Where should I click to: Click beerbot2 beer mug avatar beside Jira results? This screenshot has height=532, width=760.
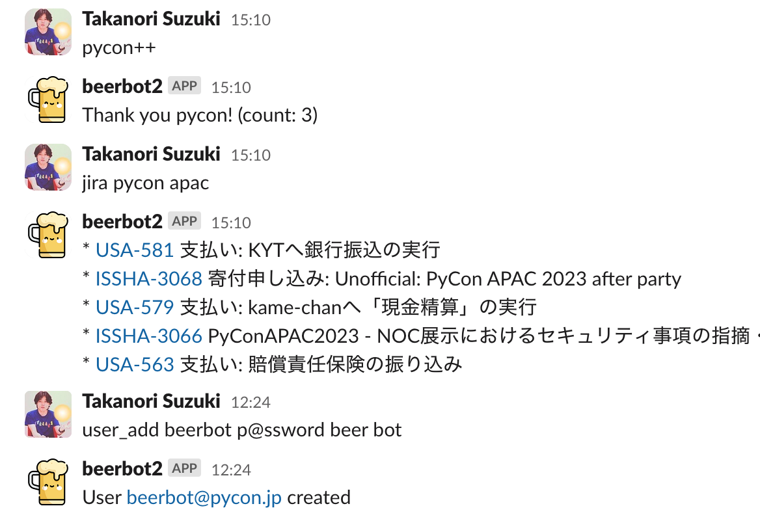(x=47, y=235)
